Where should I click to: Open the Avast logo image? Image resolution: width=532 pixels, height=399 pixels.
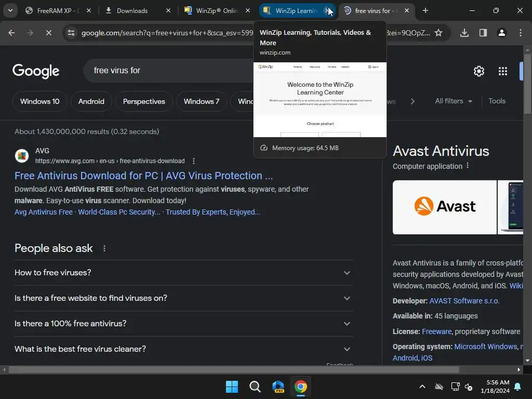(445, 207)
